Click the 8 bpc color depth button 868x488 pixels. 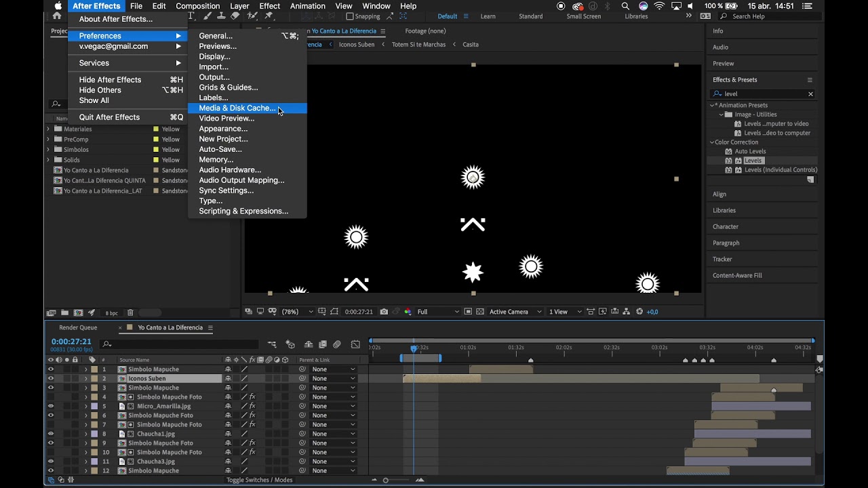(111, 313)
